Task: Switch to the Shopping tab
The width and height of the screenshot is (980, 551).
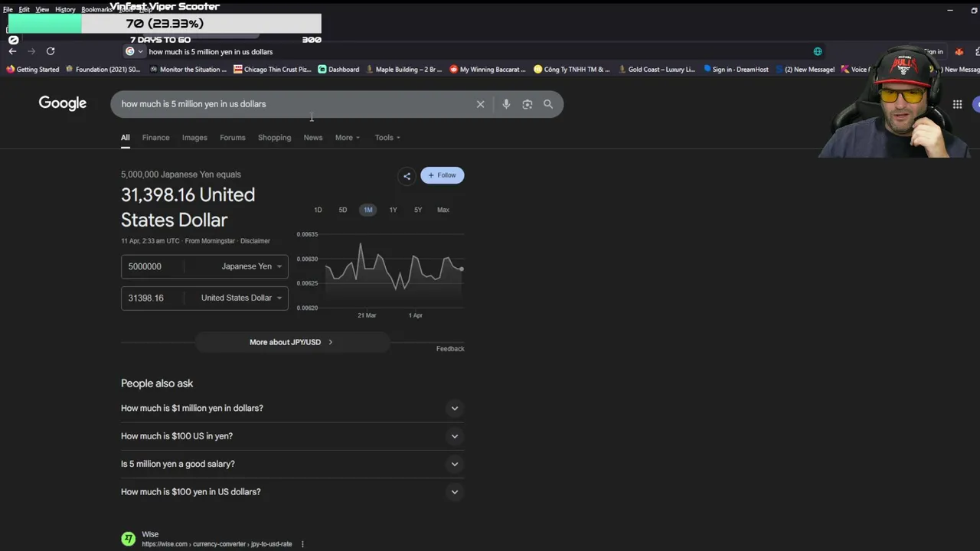Action: (x=274, y=138)
